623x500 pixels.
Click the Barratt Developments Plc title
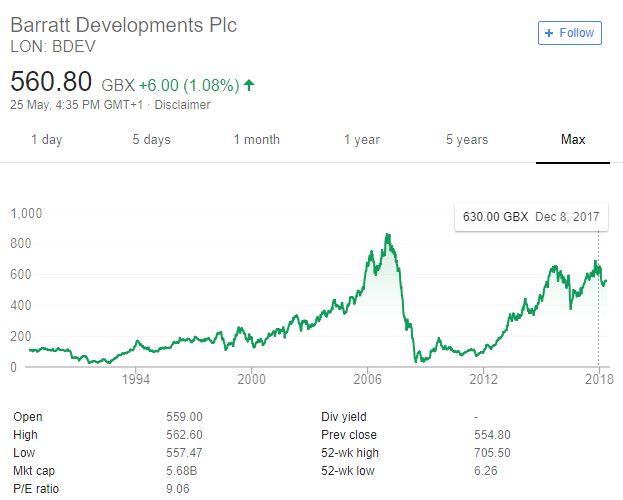coord(123,25)
